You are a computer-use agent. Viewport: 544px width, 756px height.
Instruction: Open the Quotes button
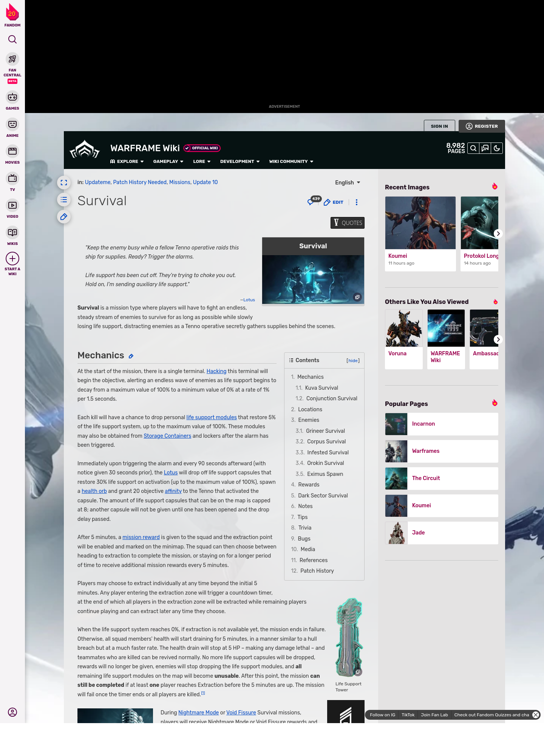(348, 223)
